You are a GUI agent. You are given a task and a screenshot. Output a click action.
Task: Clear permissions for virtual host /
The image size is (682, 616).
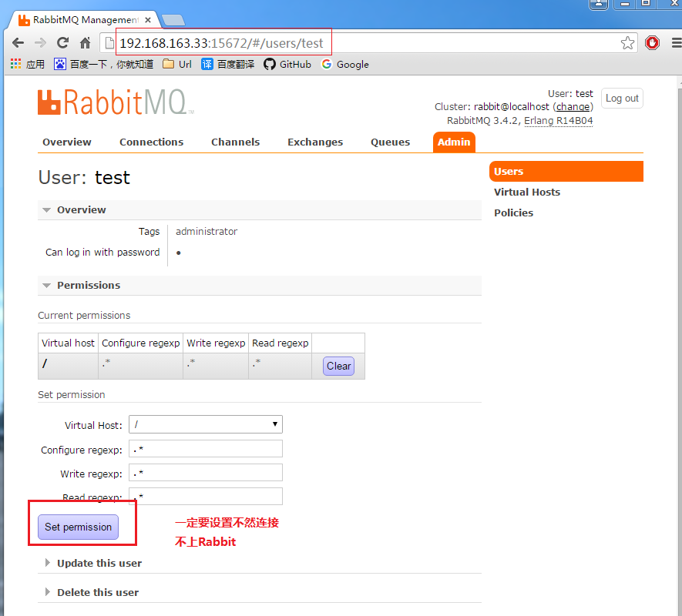338,366
